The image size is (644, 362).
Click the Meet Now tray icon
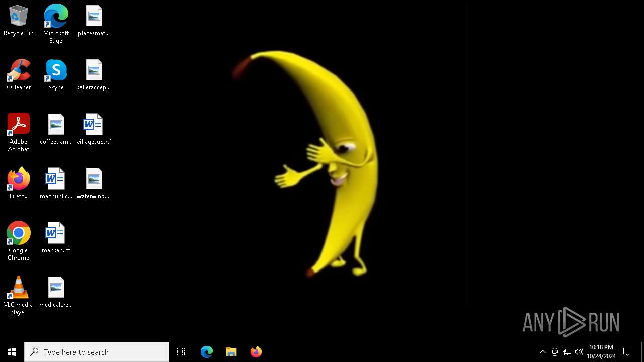(x=555, y=352)
